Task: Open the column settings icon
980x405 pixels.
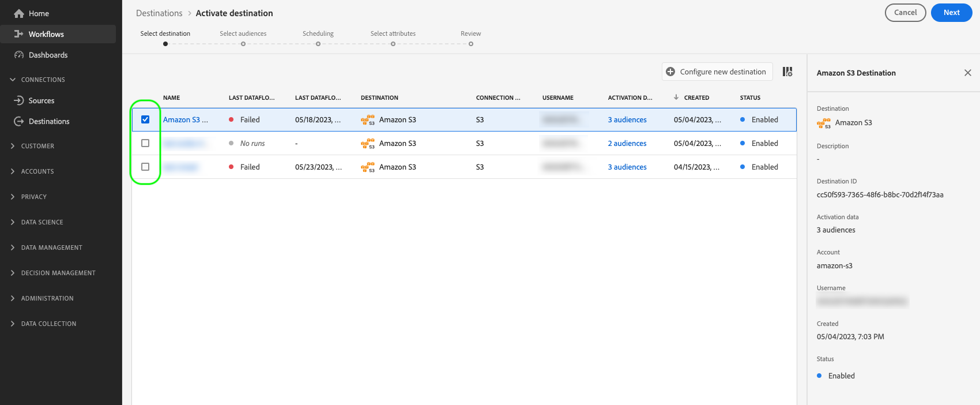Action: click(787, 72)
